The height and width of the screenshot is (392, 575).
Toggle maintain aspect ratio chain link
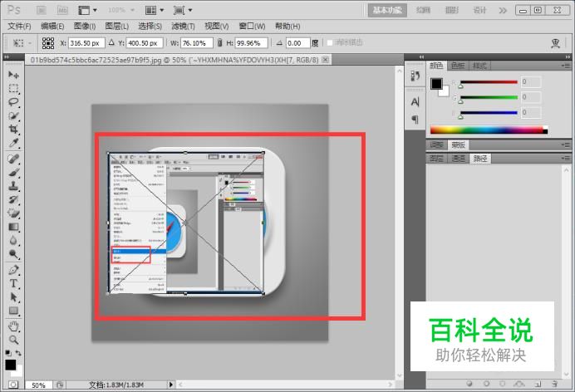pos(219,43)
